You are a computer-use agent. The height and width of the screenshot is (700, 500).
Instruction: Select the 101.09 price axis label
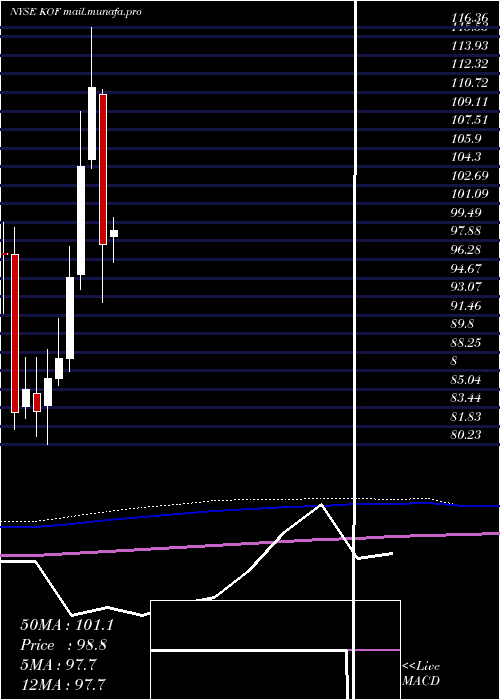click(470, 194)
